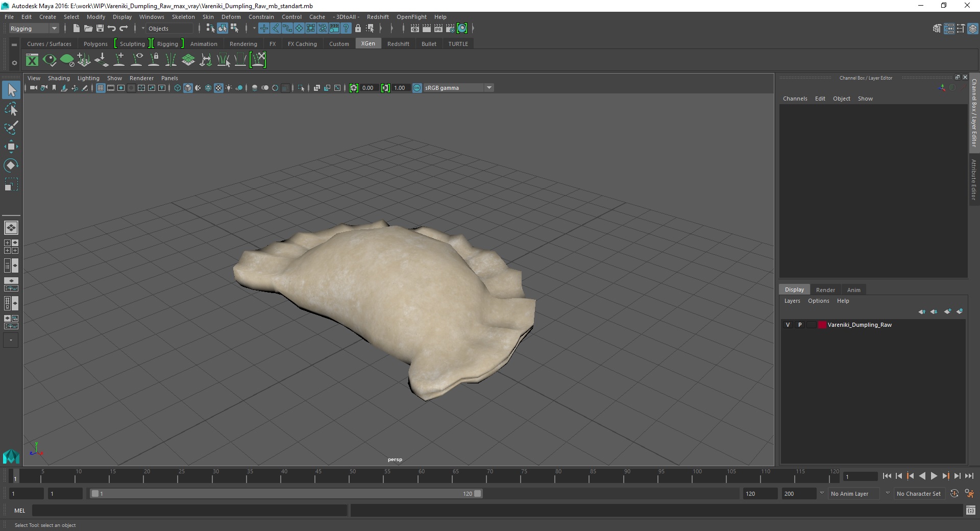Open viewport Shading menu
Viewport: 980px width, 531px height.
tap(59, 78)
